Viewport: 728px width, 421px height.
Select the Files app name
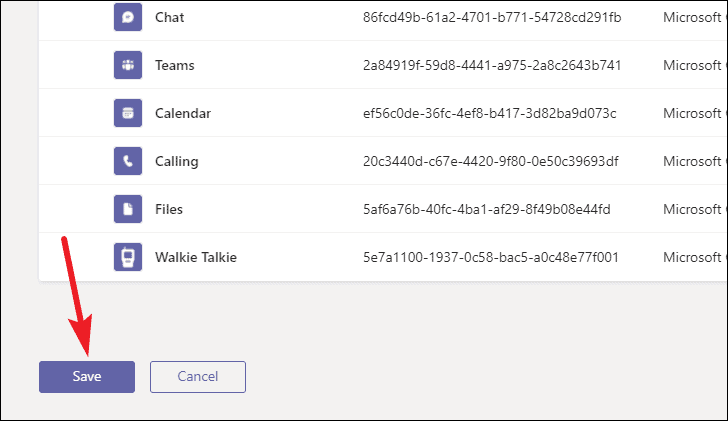pos(169,210)
